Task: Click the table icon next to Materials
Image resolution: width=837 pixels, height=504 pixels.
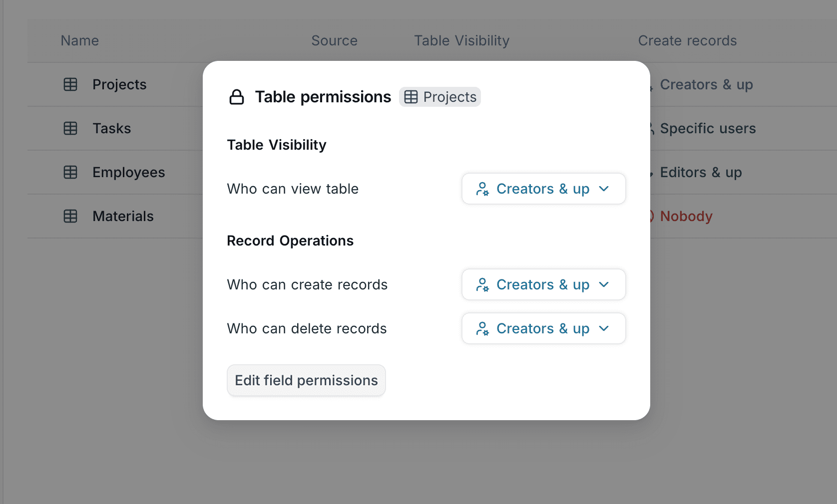Action: coord(70,216)
